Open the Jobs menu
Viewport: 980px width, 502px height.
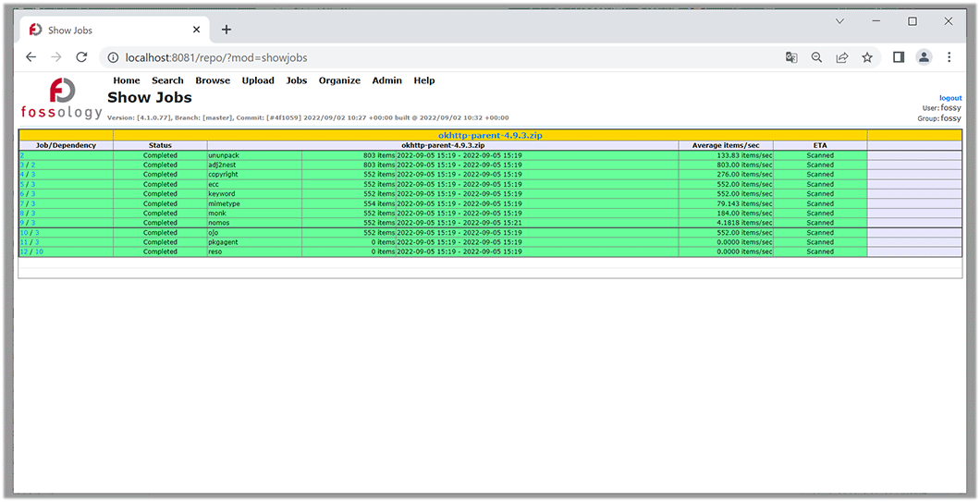click(297, 80)
